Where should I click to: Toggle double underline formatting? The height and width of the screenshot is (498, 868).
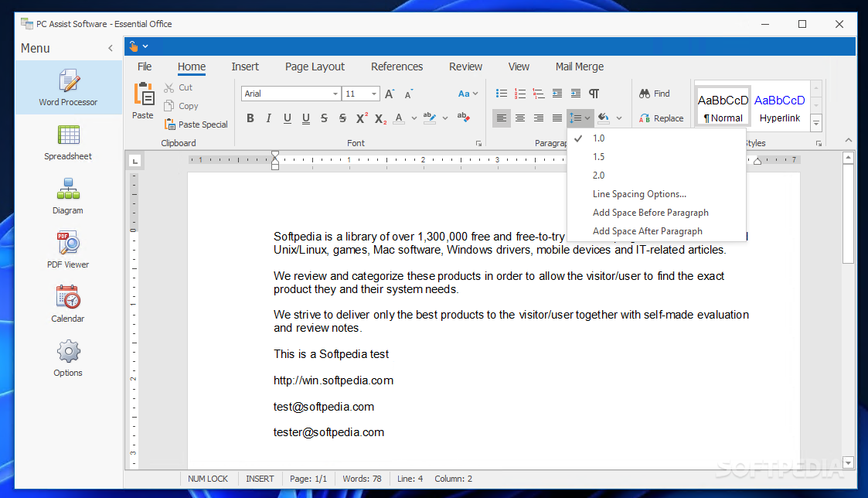305,118
